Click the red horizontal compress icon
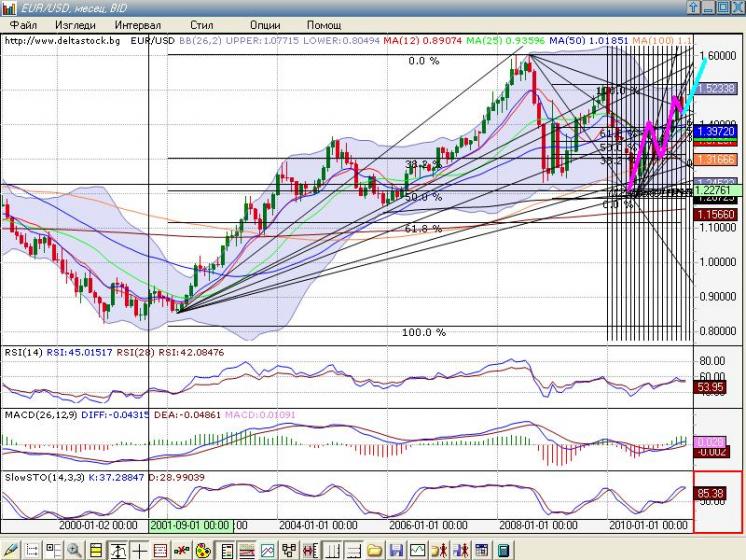The width and height of the screenshot is (746, 560). pos(310,550)
